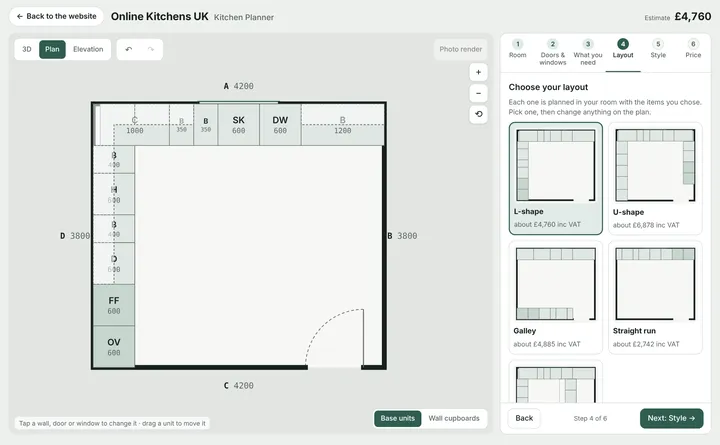Go to step 1 Room

click(518, 49)
